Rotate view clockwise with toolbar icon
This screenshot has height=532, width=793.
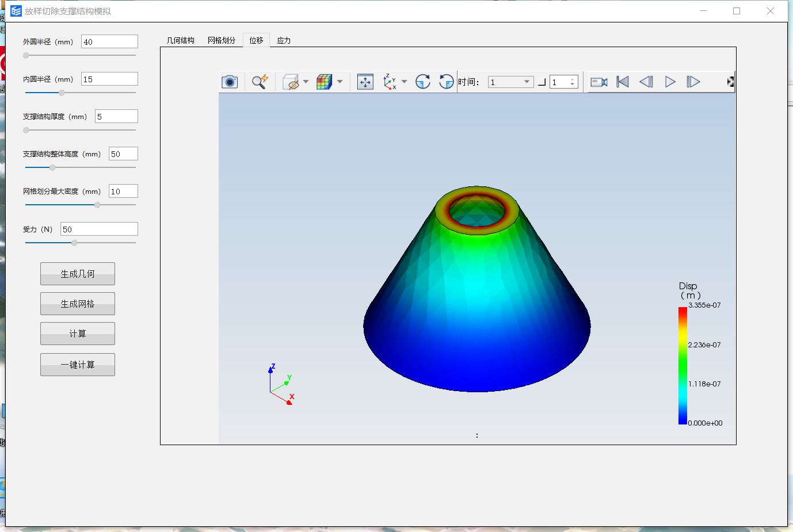[x=423, y=82]
